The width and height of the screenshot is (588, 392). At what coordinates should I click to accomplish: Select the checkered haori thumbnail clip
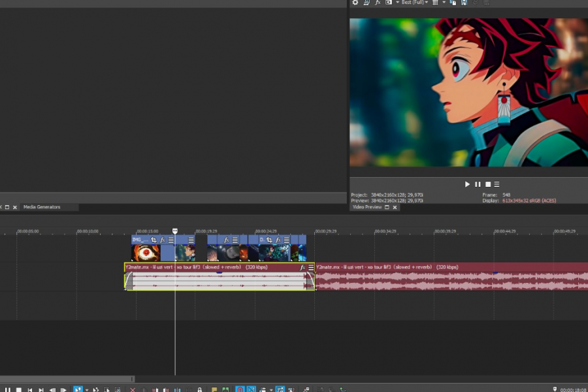274,253
